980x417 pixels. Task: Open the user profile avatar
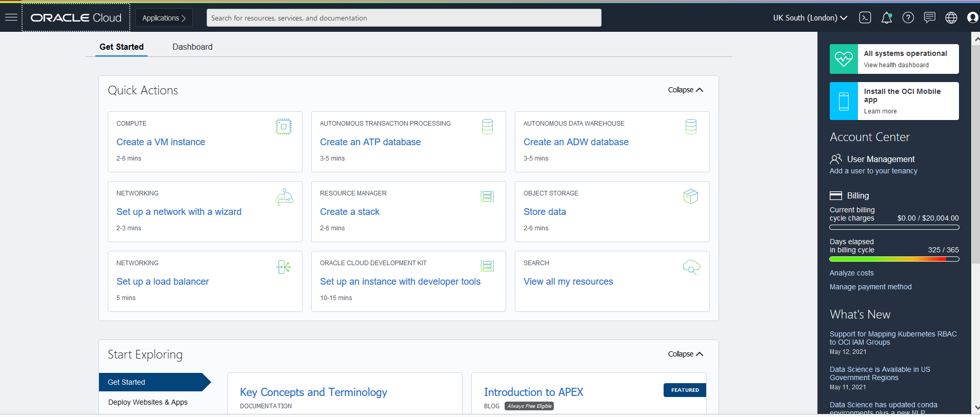(972, 18)
